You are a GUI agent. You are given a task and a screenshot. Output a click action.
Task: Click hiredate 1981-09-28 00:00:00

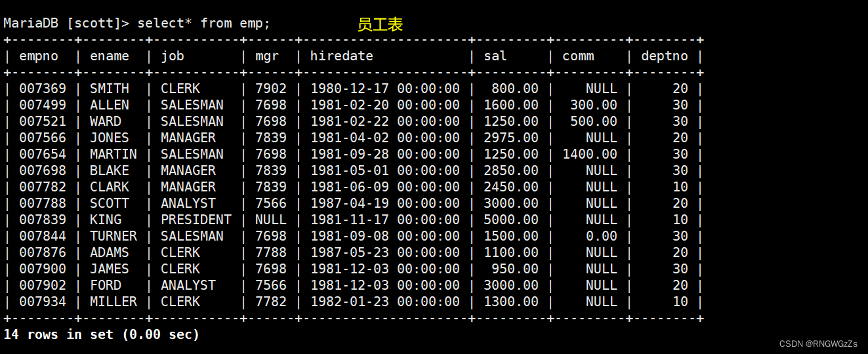click(385, 154)
